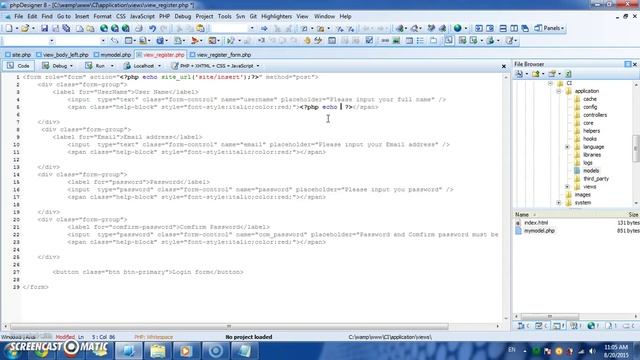Viewport: 640px width, 360px height.
Task: Select mymodel.php in file list
Action: [539, 231]
